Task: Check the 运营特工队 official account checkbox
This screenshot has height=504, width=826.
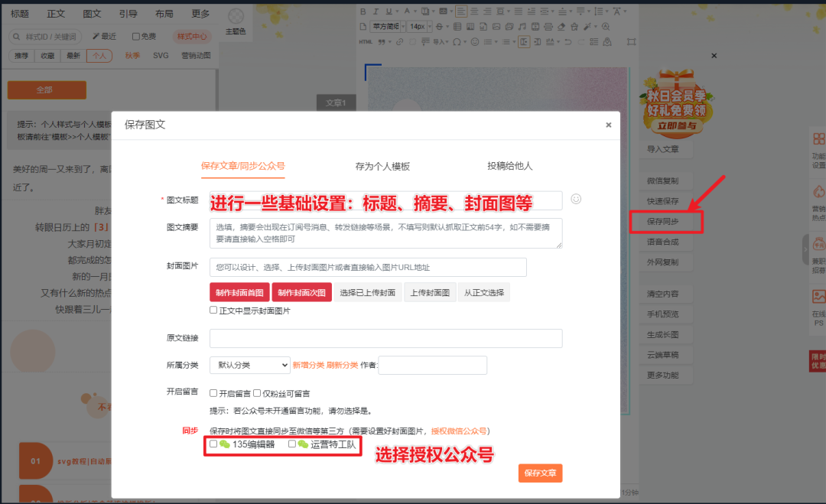Action: tap(291, 444)
